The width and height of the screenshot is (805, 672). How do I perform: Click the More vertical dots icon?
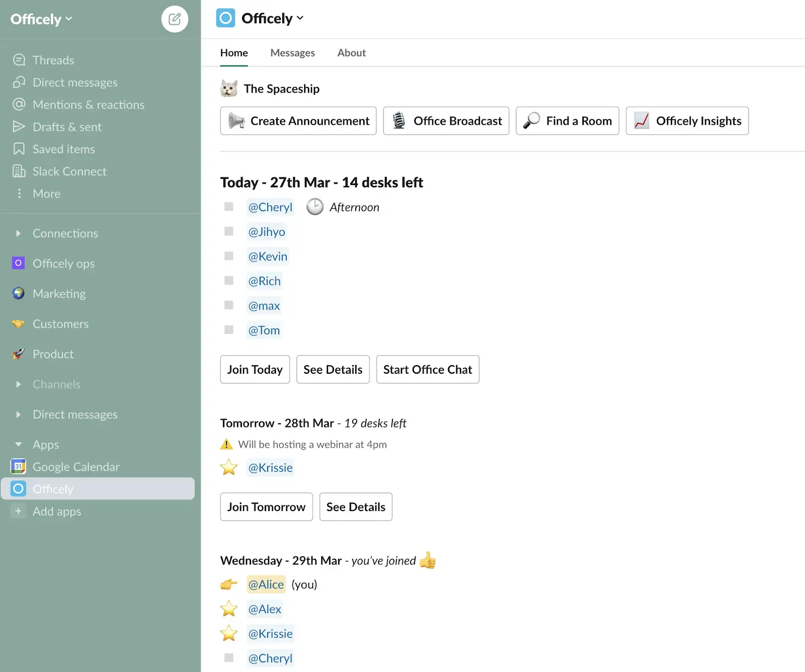point(19,194)
